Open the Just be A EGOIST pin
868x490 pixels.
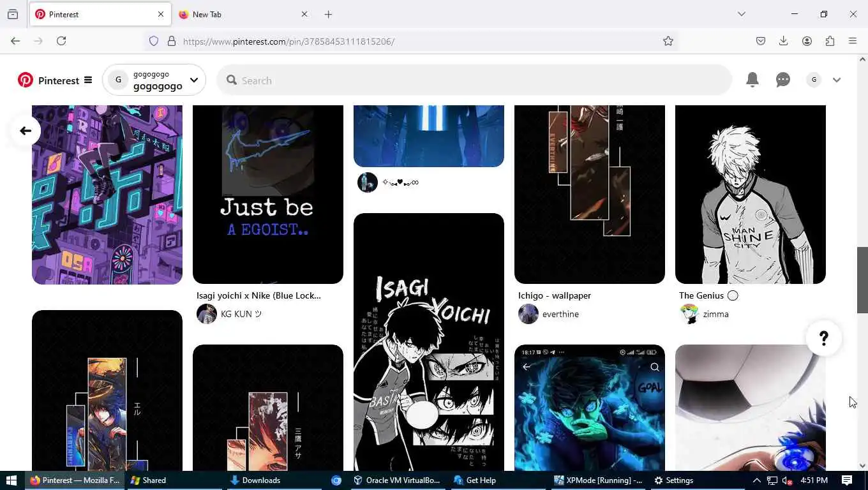click(268, 194)
